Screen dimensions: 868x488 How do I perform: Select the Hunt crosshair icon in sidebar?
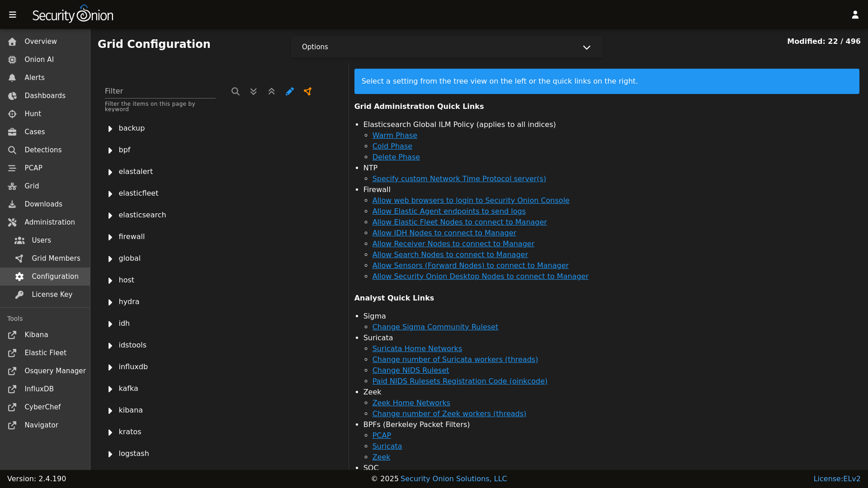[x=12, y=114]
